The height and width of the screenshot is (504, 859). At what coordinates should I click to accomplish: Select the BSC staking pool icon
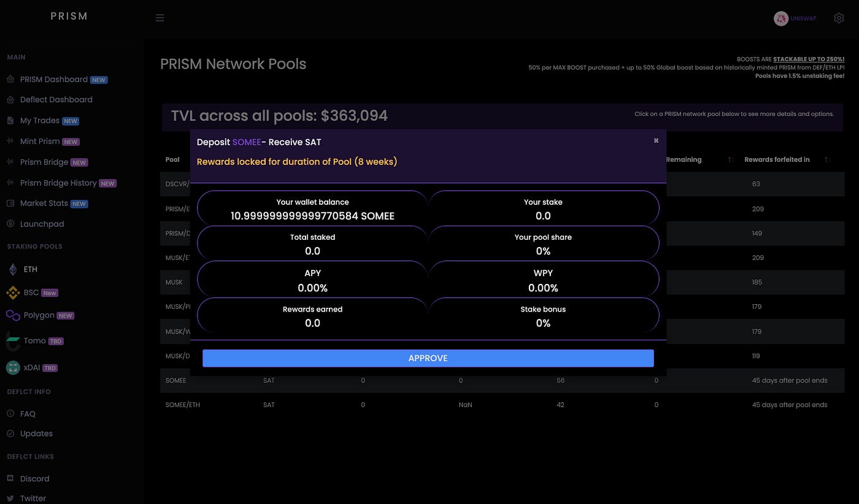point(13,293)
